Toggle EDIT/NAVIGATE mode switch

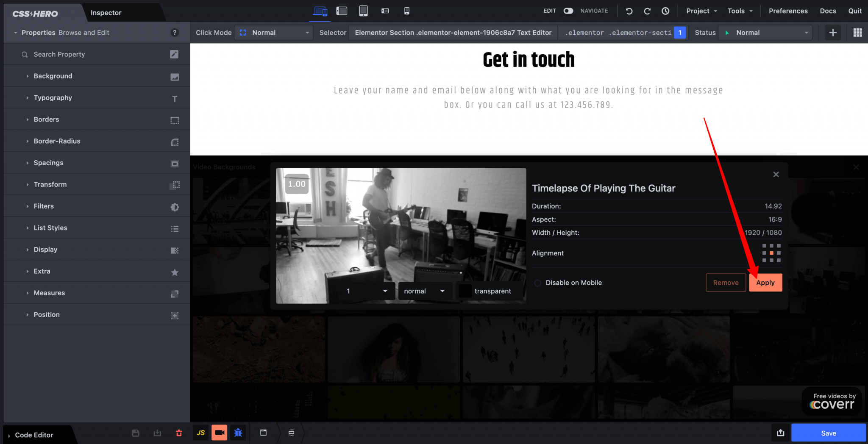point(568,11)
